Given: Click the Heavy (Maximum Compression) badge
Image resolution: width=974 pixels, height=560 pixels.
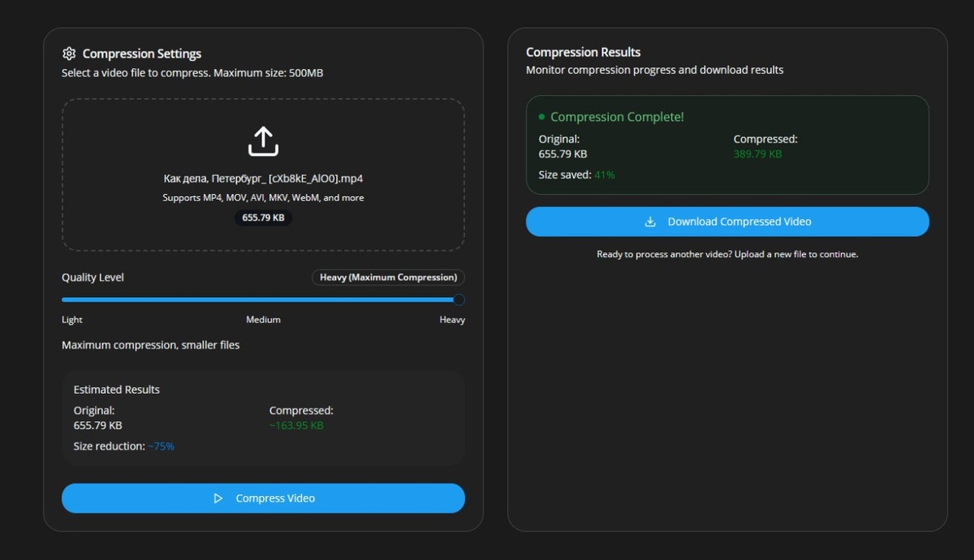Looking at the screenshot, I should (388, 278).
